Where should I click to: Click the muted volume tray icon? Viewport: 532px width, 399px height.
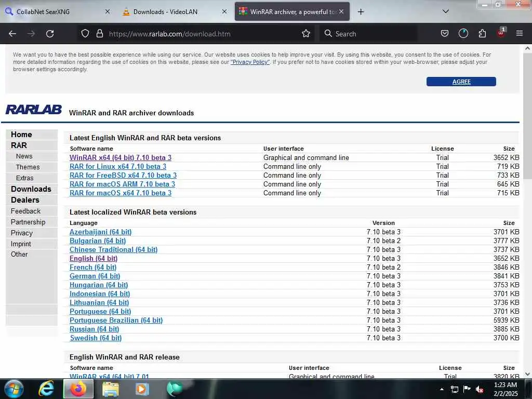(480, 390)
